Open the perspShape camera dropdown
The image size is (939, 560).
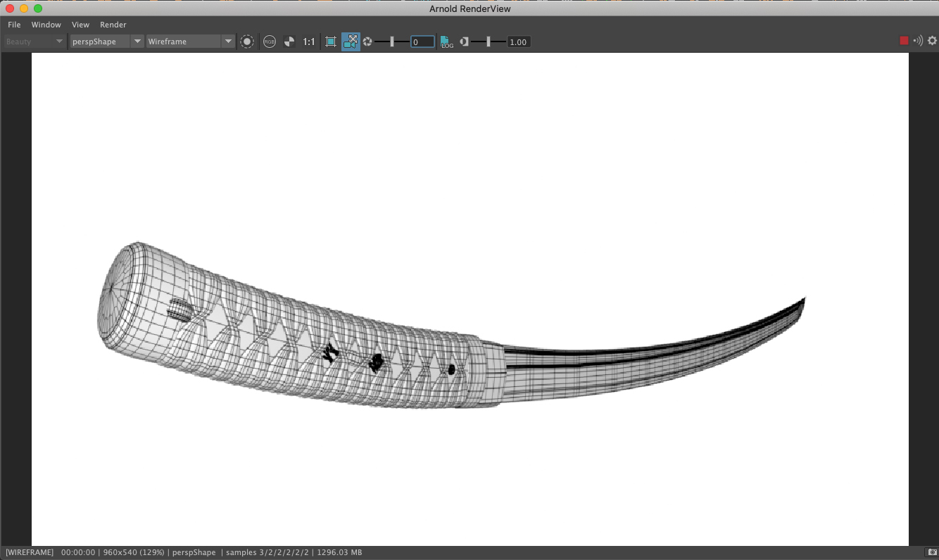[106, 42]
